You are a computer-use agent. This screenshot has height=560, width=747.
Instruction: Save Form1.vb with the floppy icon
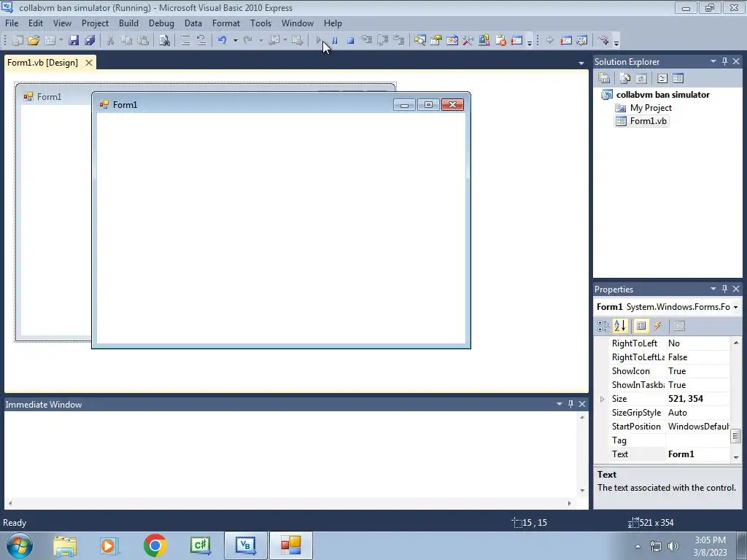74,41
